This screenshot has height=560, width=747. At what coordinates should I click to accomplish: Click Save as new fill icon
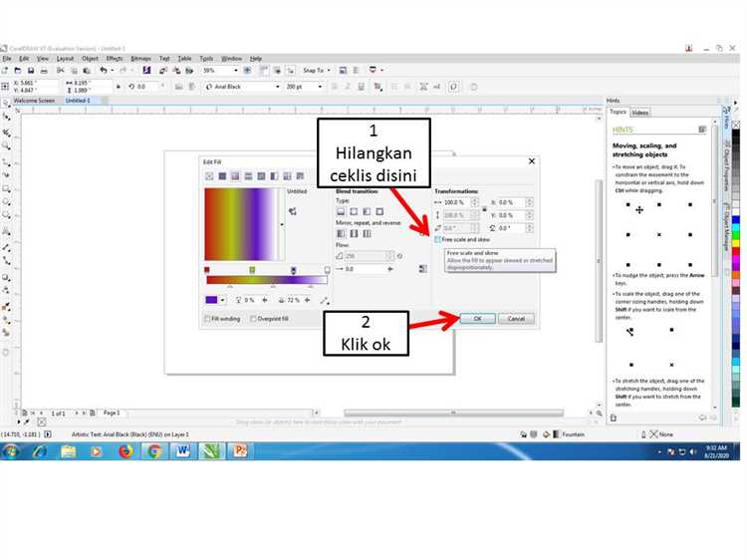click(293, 211)
